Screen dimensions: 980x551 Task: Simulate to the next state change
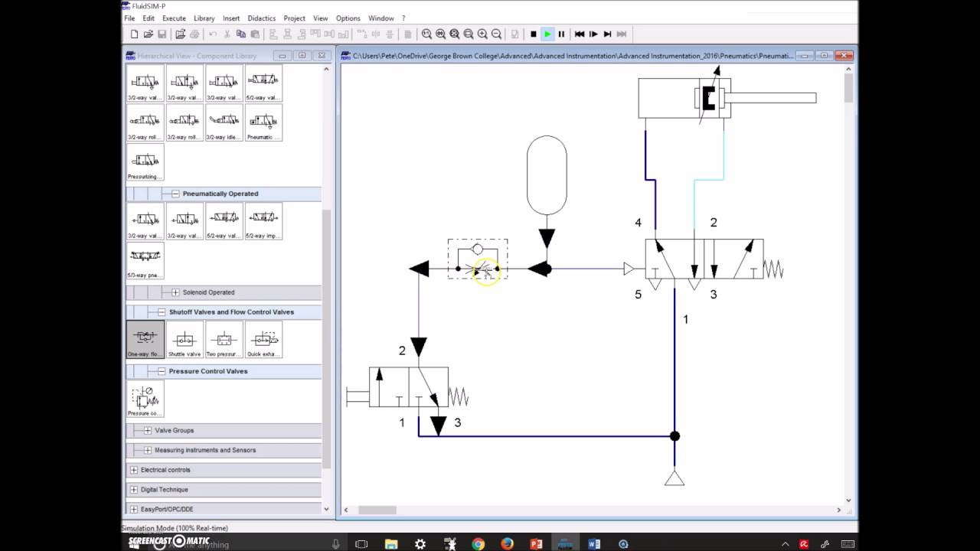pos(607,34)
